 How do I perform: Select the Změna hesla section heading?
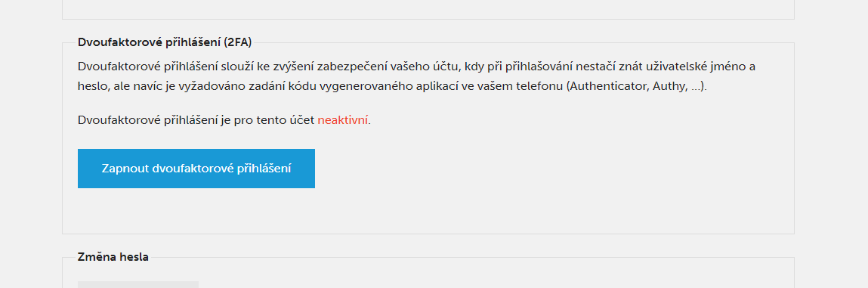coord(113,257)
